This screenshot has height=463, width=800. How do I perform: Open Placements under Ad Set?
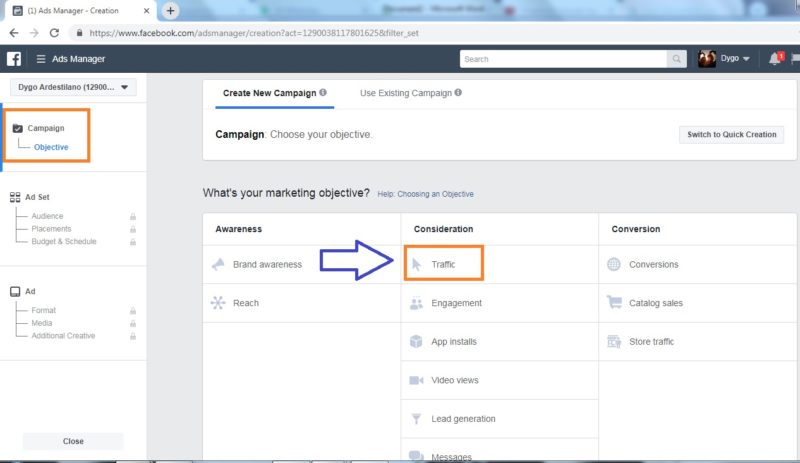52,229
